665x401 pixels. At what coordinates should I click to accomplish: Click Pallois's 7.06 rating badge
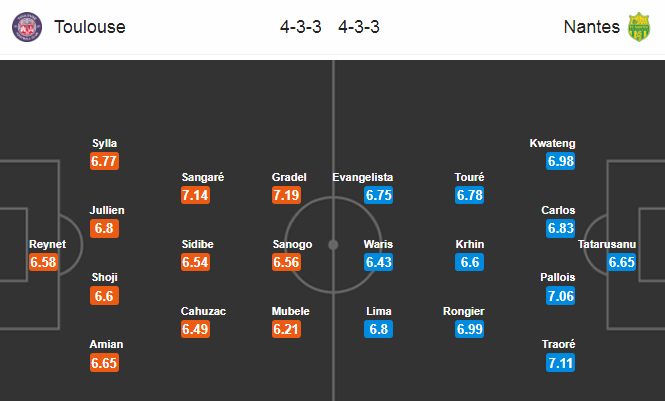pyautogui.click(x=560, y=296)
